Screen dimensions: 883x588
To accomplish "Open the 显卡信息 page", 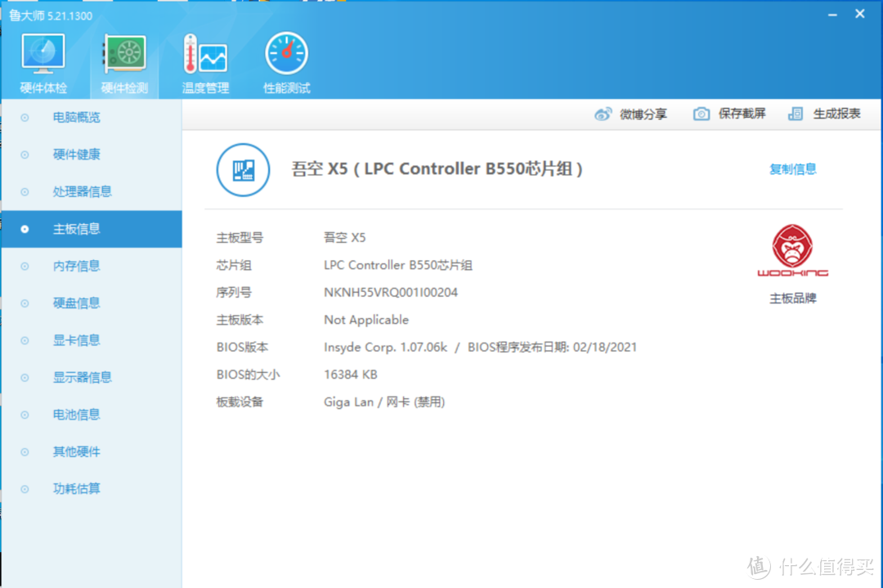I will coord(77,340).
